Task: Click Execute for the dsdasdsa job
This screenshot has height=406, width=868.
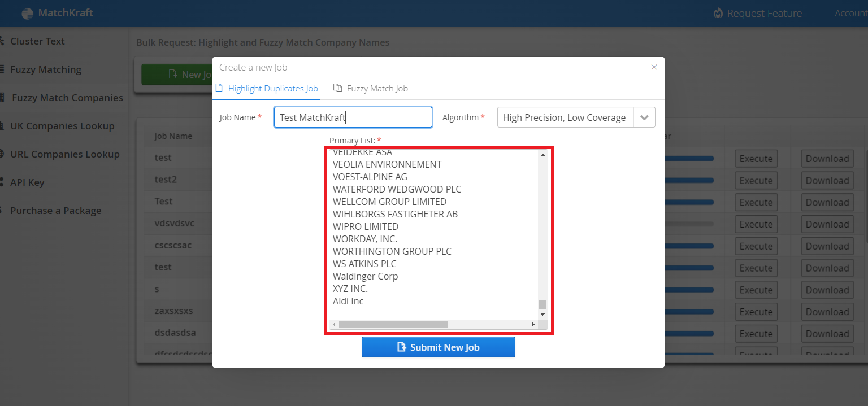Action: tap(756, 334)
